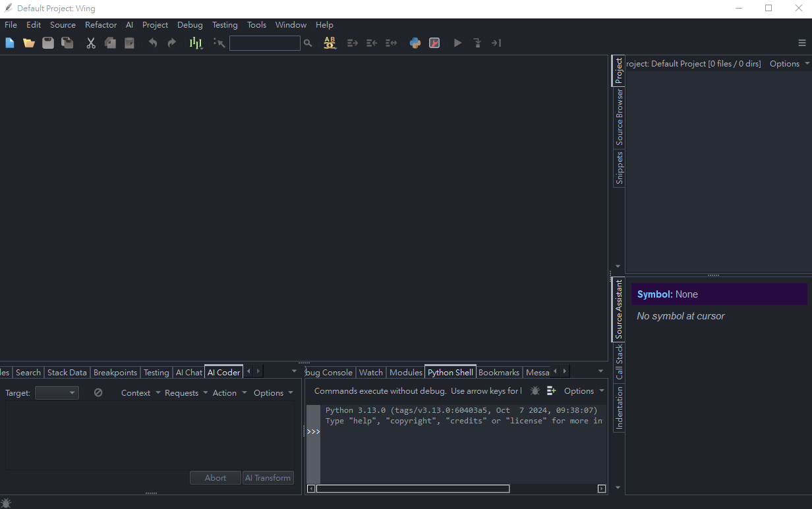Select the Source Browser vertical tab
The width and height of the screenshot is (812, 509).
pos(619,117)
